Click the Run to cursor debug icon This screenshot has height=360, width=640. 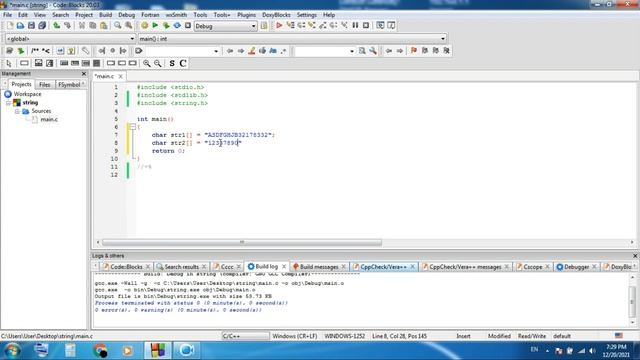click(290, 26)
